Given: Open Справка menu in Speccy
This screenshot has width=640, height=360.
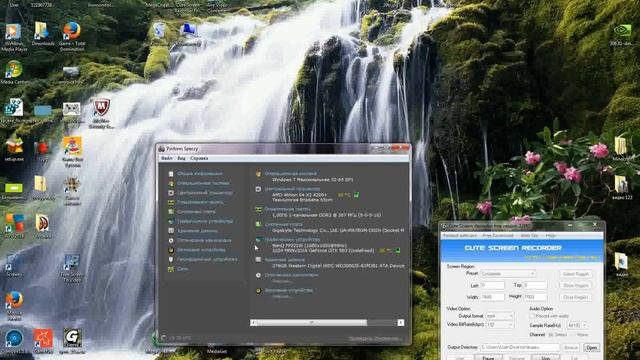Looking at the screenshot, I should point(199,158).
